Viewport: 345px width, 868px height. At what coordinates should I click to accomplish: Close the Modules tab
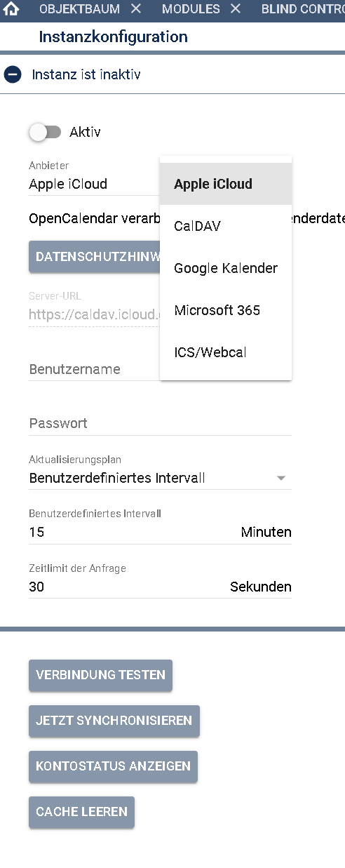236,9
